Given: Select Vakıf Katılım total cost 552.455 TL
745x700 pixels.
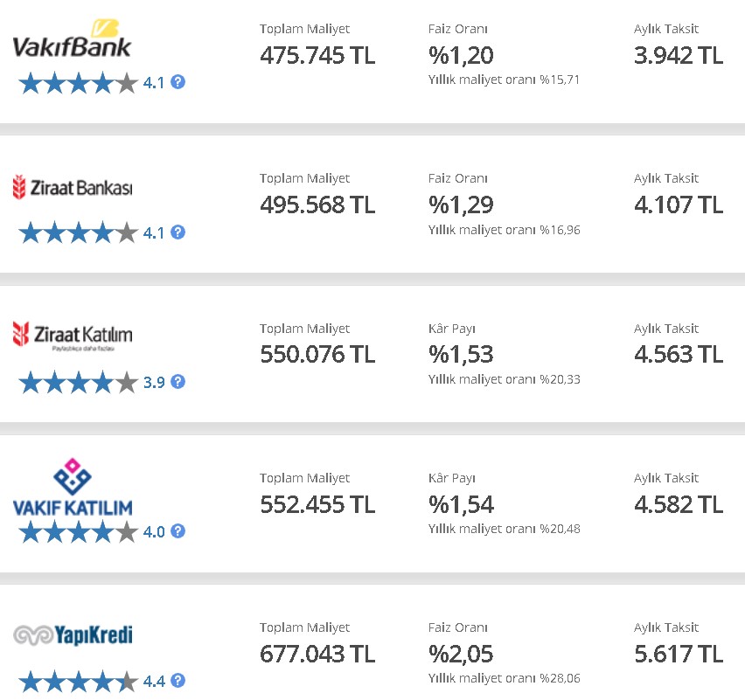Looking at the screenshot, I should coord(317,504).
